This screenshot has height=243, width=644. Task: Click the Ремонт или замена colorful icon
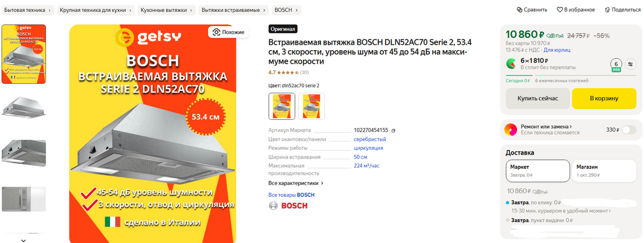[511, 130]
